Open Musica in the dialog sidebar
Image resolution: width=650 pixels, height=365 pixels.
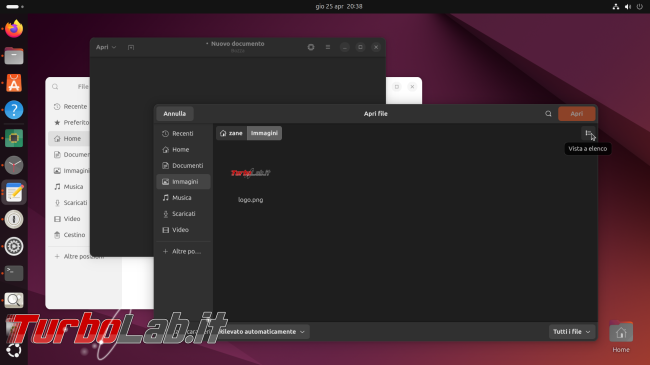[x=183, y=197]
